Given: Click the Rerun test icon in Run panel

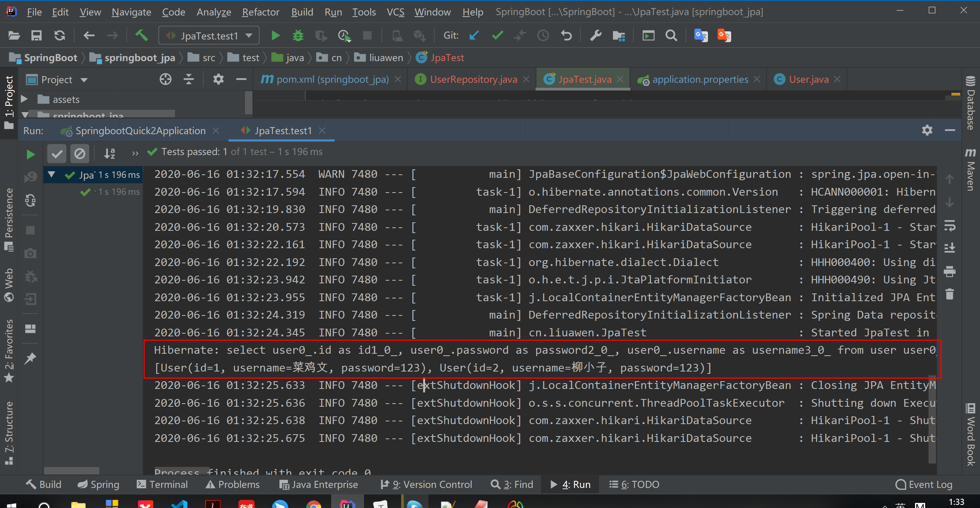Looking at the screenshot, I should pyautogui.click(x=30, y=154).
